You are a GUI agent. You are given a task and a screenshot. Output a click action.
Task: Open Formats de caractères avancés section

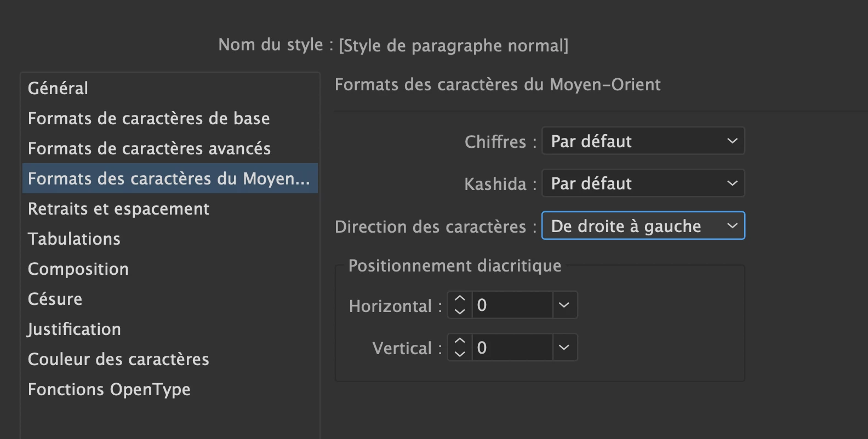[x=170, y=148]
